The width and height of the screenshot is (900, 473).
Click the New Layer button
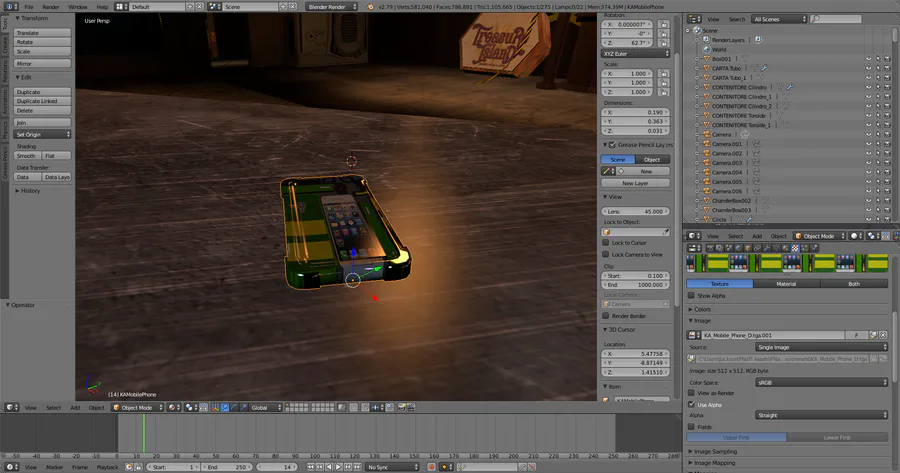tap(635, 183)
